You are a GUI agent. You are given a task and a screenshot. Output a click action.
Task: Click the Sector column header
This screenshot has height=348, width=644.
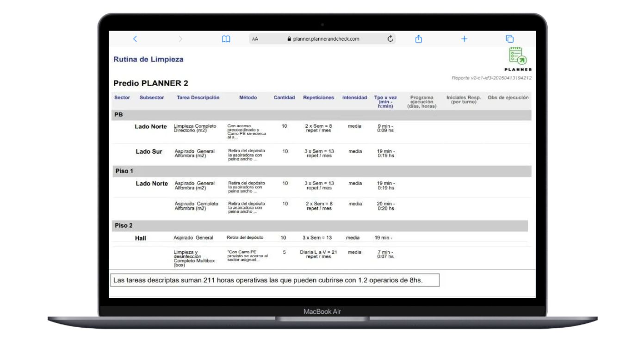click(122, 98)
